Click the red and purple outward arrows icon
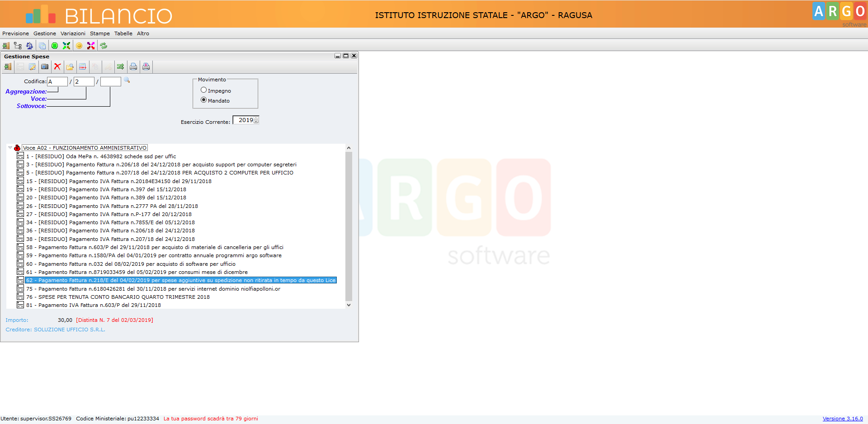The image size is (868, 424). tap(91, 46)
